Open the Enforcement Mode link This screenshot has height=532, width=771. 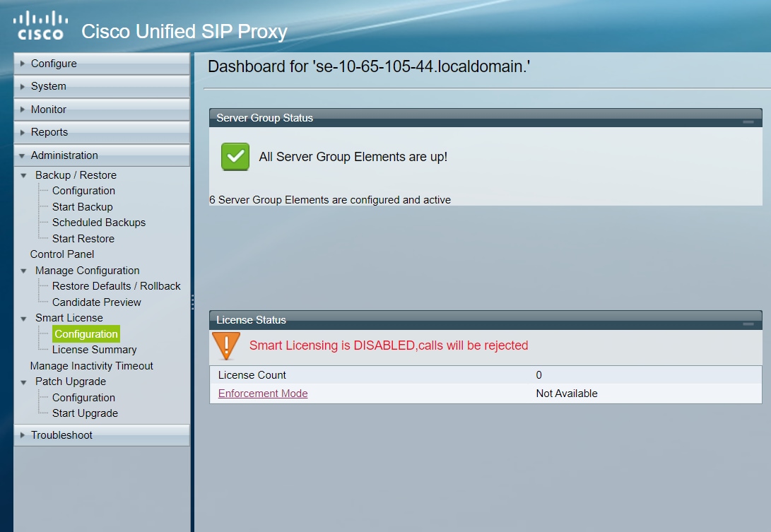(x=263, y=394)
